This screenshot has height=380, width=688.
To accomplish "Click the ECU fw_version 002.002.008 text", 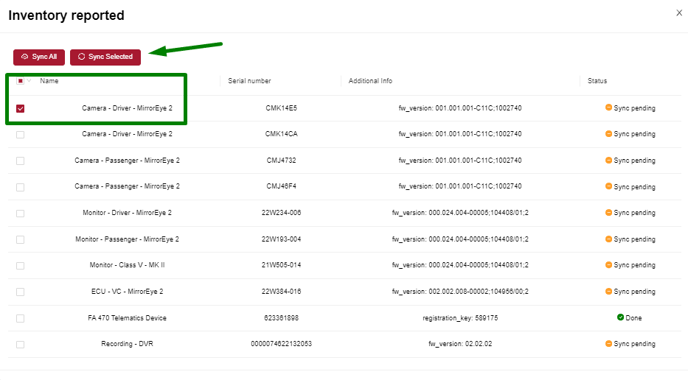I will (460, 291).
